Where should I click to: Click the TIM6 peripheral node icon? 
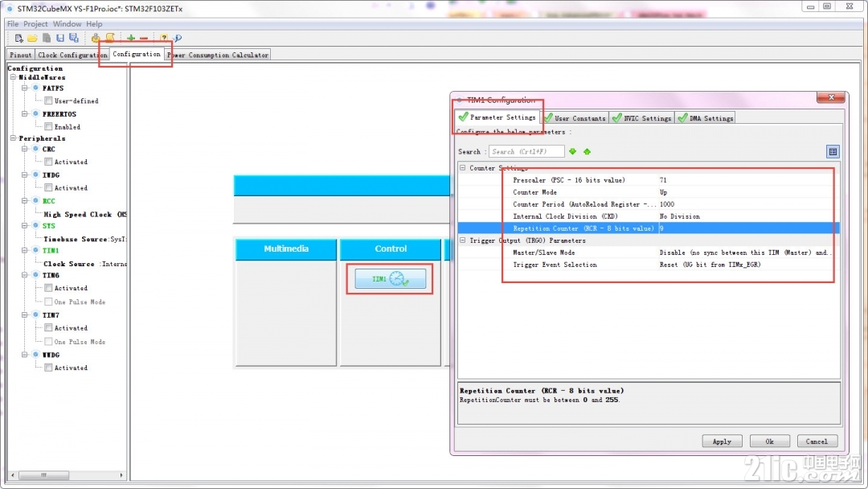pyautogui.click(x=35, y=275)
